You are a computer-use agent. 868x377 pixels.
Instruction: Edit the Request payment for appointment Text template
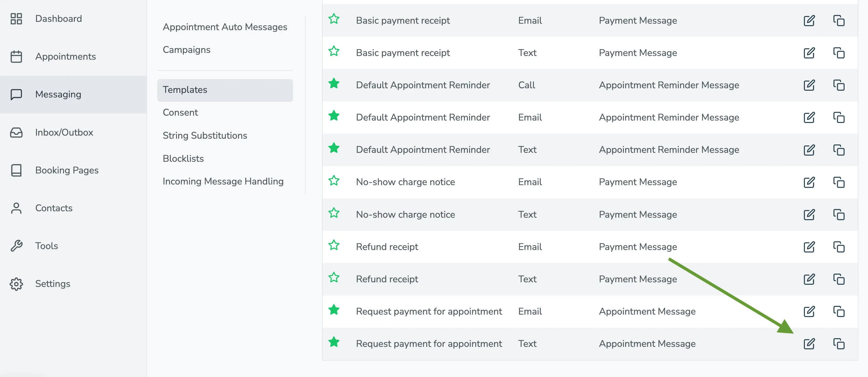(809, 344)
